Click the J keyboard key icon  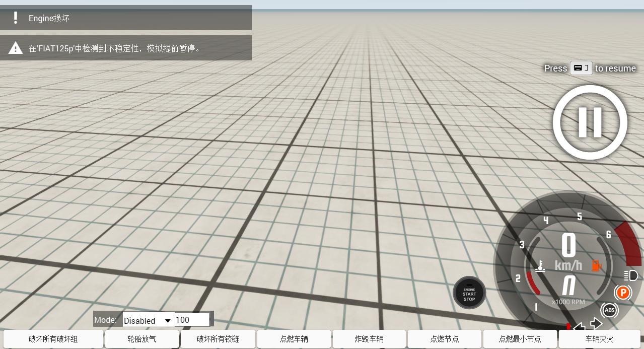[x=581, y=68]
